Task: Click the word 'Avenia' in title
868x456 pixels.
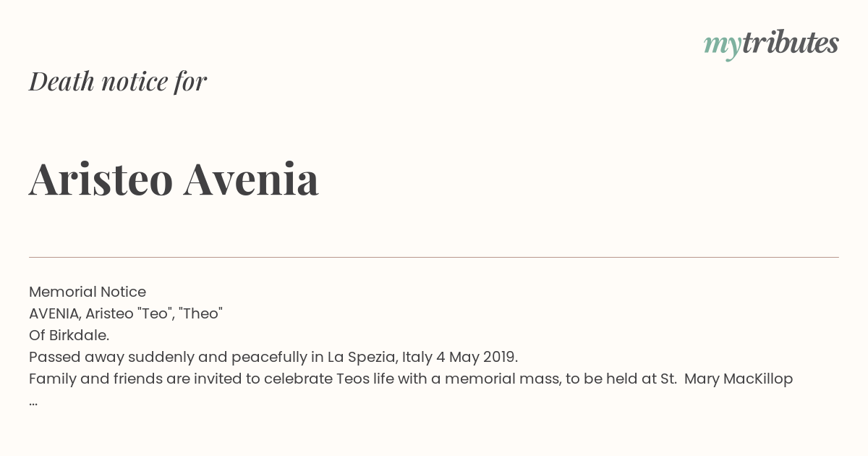Action: (251, 178)
